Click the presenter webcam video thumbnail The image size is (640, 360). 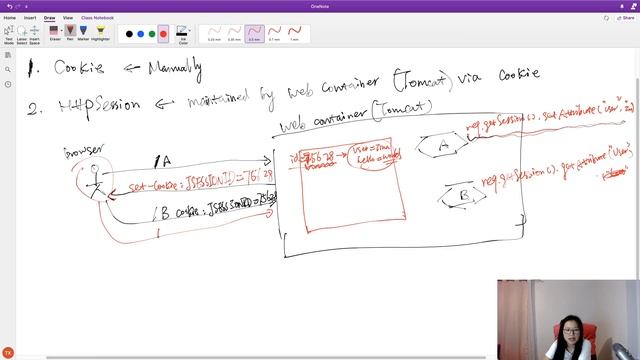[568, 320]
